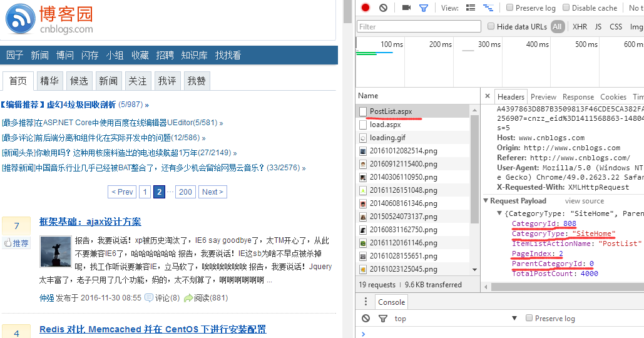Click the Name column header
The width and height of the screenshot is (644, 338).
418,96
